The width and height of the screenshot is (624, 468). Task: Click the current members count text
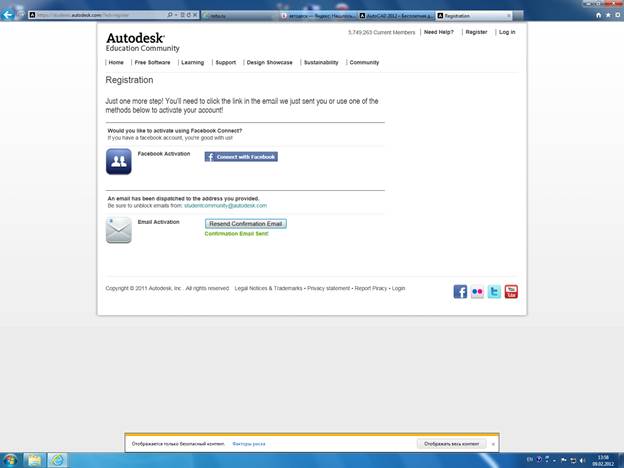tap(382, 32)
